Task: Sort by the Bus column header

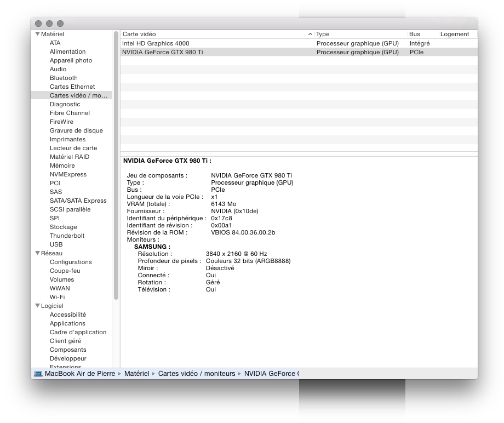Action: pos(423,34)
